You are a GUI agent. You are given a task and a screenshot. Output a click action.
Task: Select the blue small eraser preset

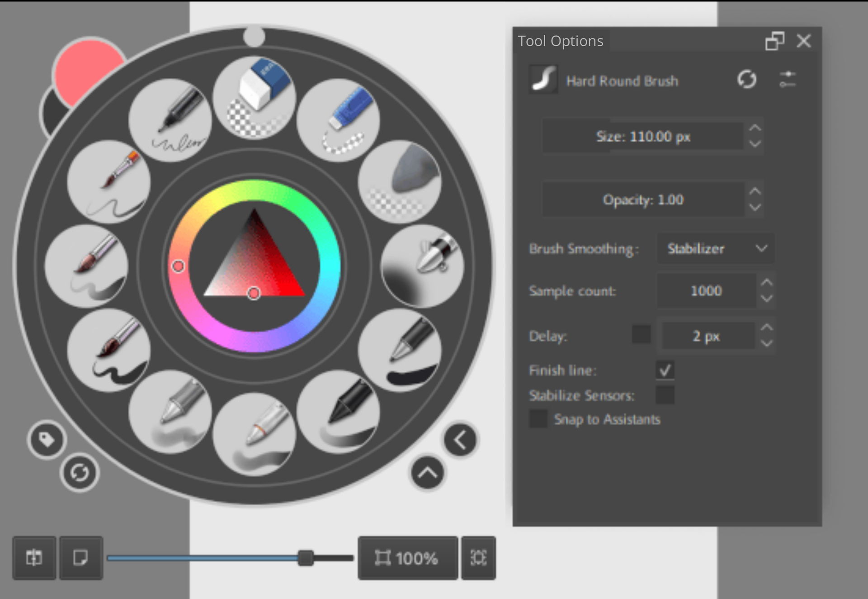point(338,120)
